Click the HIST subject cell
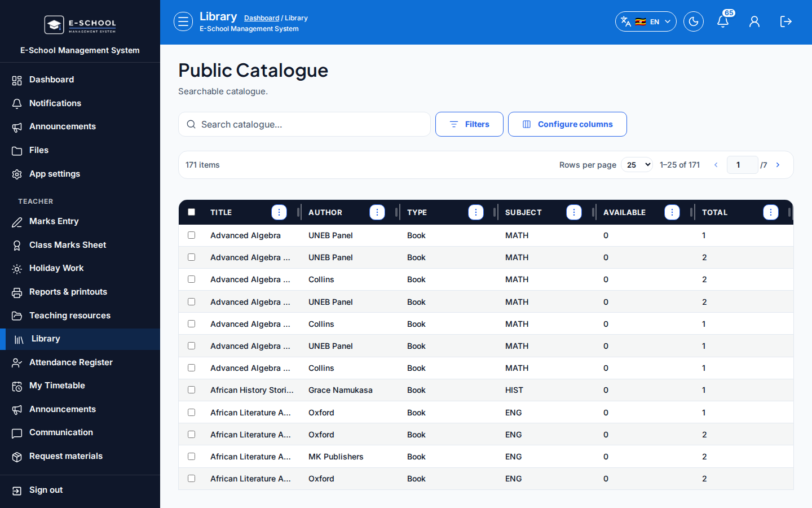Viewport: 812px width, 508px height. pyautogui.click(x=514, y=390)
